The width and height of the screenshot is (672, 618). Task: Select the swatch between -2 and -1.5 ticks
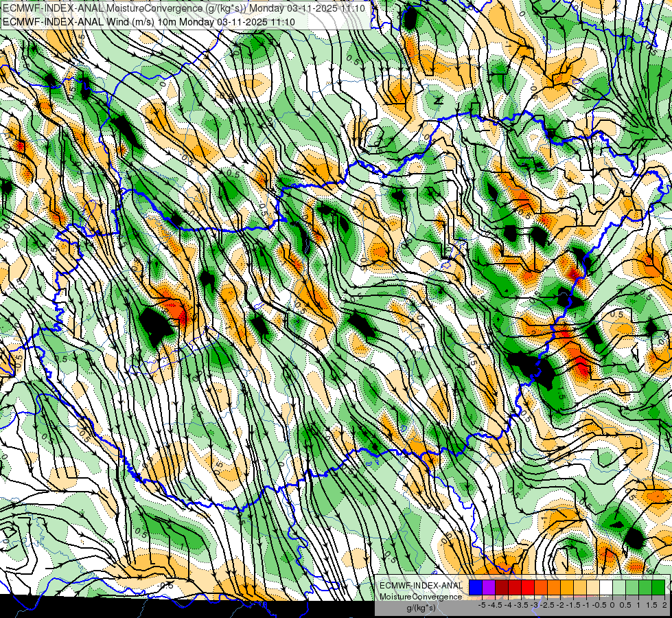pos(567,588)
